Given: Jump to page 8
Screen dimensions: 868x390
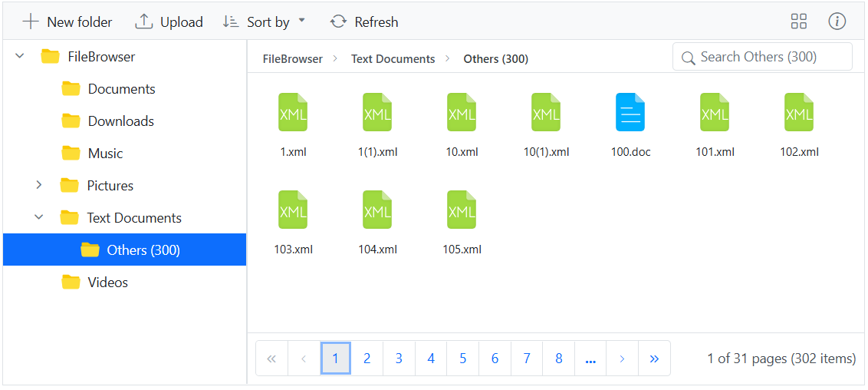Looking at the screenshot, I should (x=558, y=359).
